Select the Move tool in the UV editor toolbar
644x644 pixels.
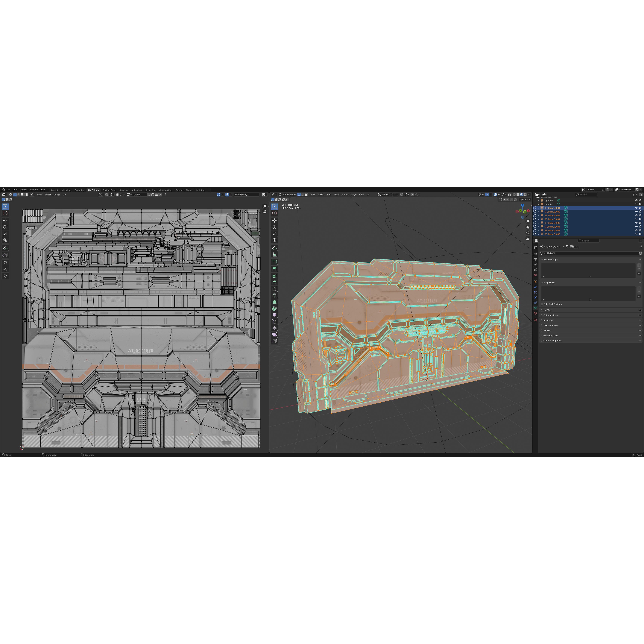coord(5,221)
